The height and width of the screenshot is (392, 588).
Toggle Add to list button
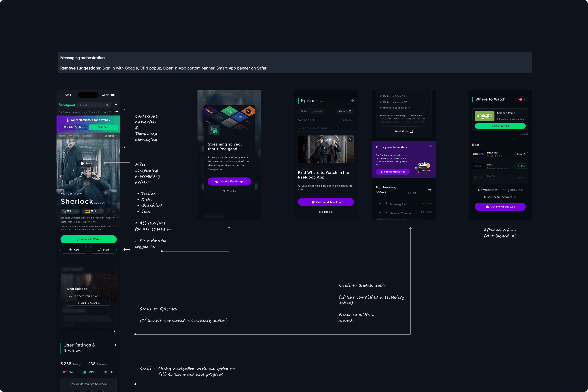click(x=74, y=250)
